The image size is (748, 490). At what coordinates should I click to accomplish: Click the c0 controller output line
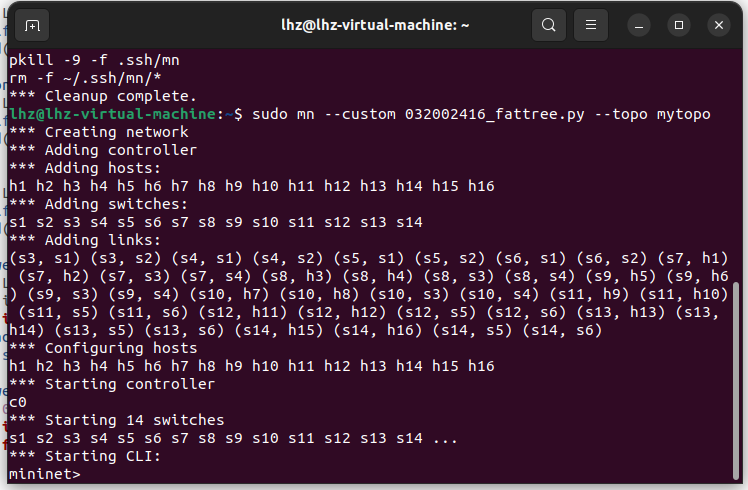coord(18,402)
